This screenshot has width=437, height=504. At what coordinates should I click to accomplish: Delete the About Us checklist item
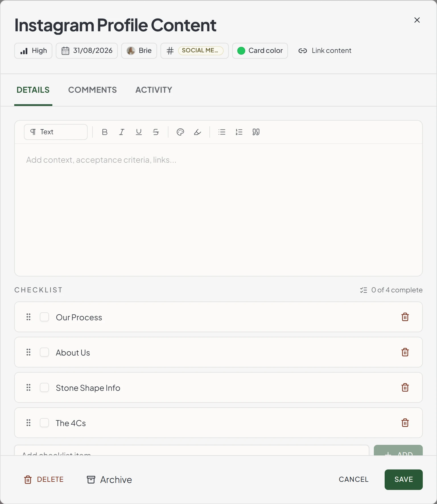[405, 352]
